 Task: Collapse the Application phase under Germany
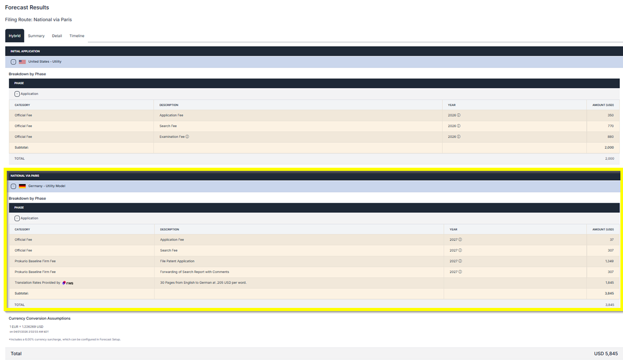pyautogui.click(x=17, y=219)
